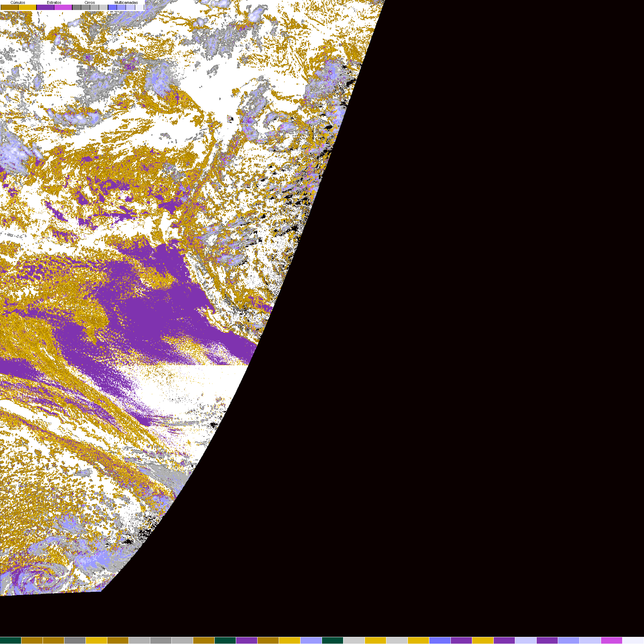Click the magenta swatch in bottom color strip
The width and height of the screenshot is (644, 644).
(x=611, y=640)
